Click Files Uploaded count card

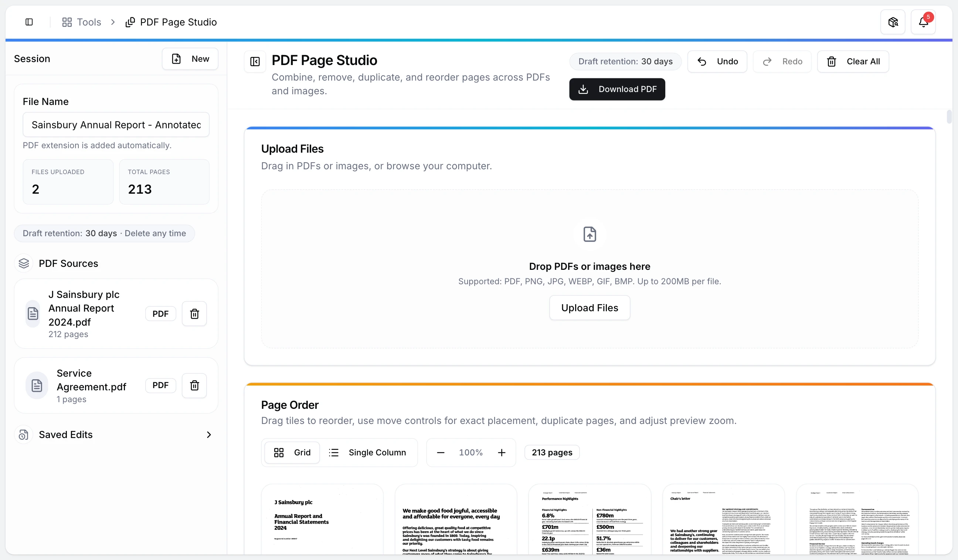tap(68, 182)
